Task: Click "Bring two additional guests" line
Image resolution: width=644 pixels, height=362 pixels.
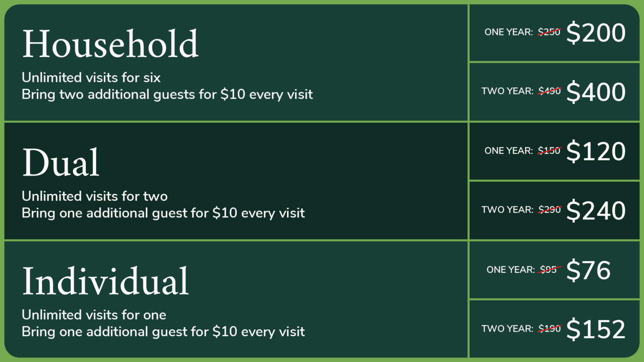Action: tap(167, 94)
